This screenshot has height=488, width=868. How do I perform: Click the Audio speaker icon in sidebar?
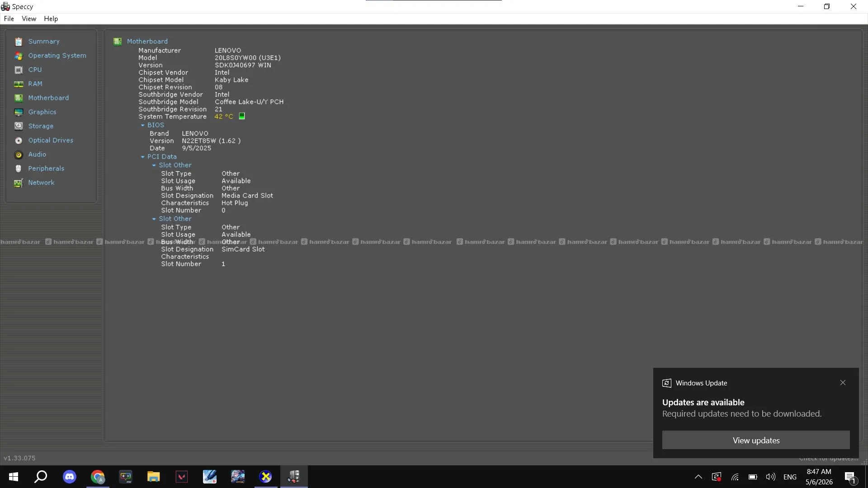[x=19, y=155]
